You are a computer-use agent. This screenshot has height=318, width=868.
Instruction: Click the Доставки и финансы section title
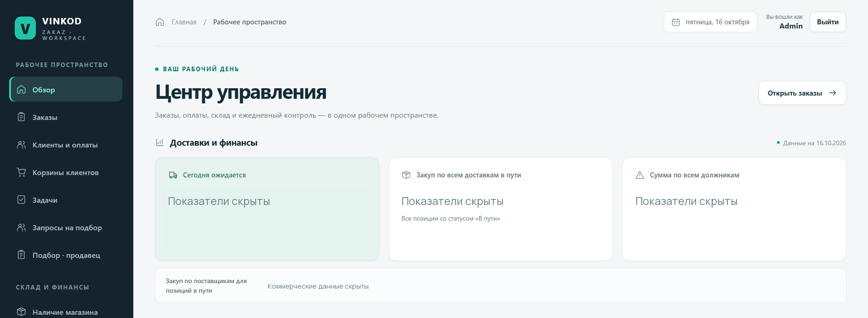coord(214,143)
